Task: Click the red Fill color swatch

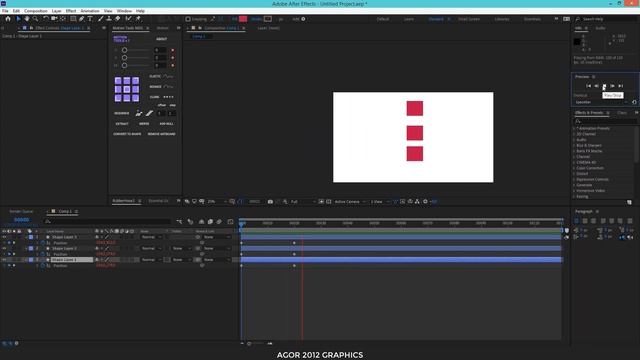Action: [243, 19]
